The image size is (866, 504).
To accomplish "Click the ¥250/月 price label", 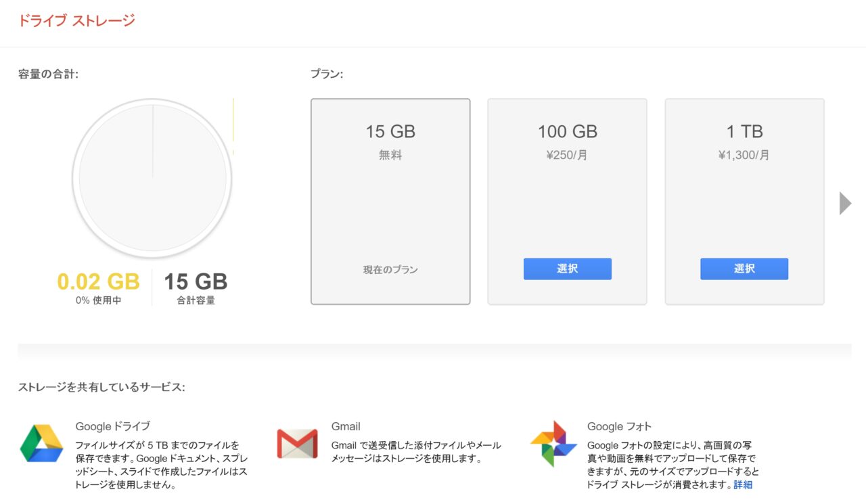I will point(567,155).
